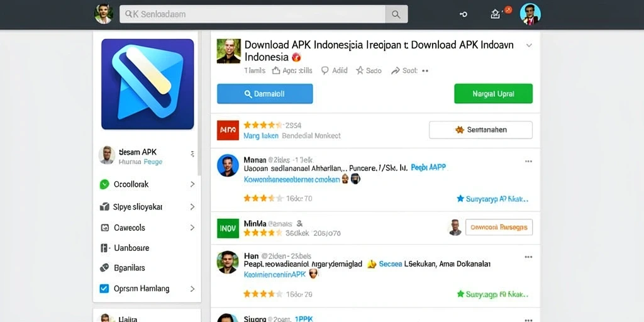
Task: Click the Serittanahen button
Action: (x=480, y=130)
